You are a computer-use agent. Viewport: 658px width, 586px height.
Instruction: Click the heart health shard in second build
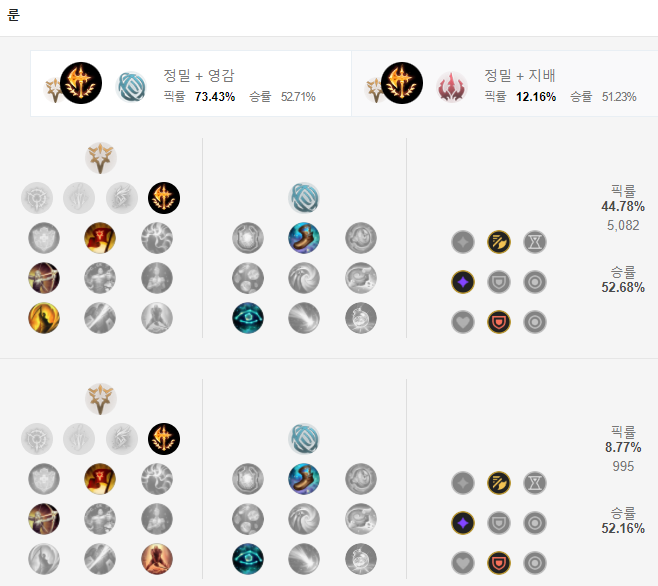(463, 563)
